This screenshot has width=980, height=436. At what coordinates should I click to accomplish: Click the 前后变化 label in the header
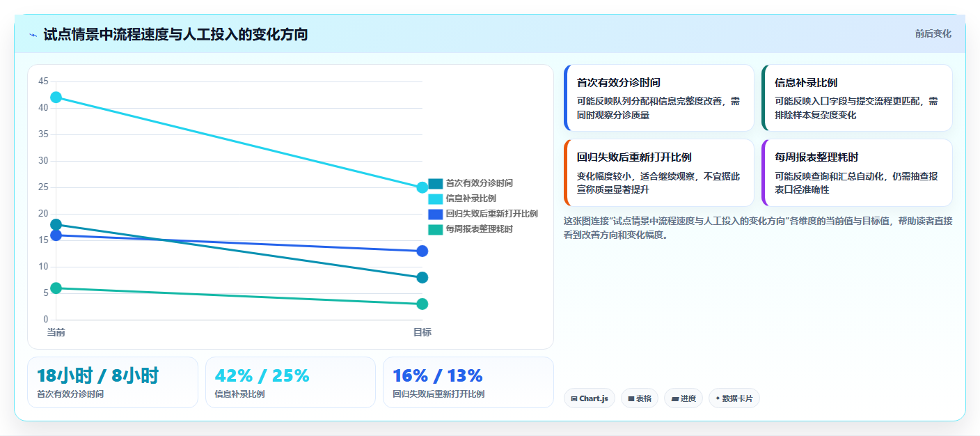click(933, 34)
